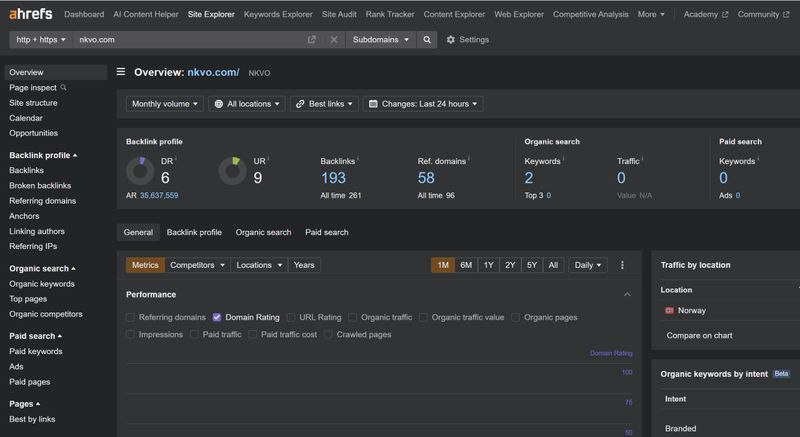
Task: Switch to Organic search tab
Action: pyautogui.click(x=263, y=233)
